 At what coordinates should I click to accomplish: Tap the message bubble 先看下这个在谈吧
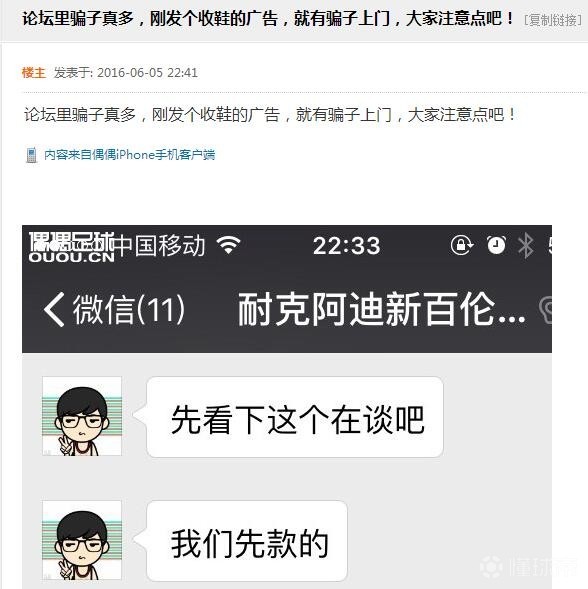click(x=295, y=417)
